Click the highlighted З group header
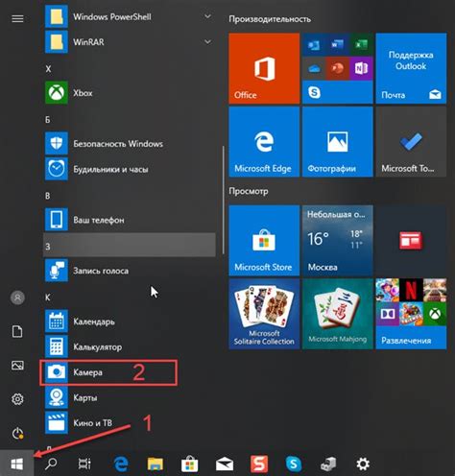The width and height of the screenshot is (455, 476). [x=130, y=245]
